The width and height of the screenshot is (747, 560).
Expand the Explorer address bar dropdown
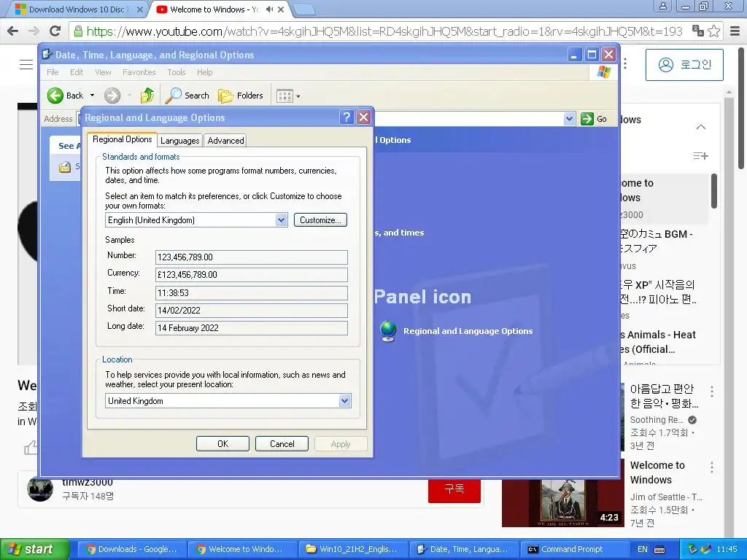(569, 119)
